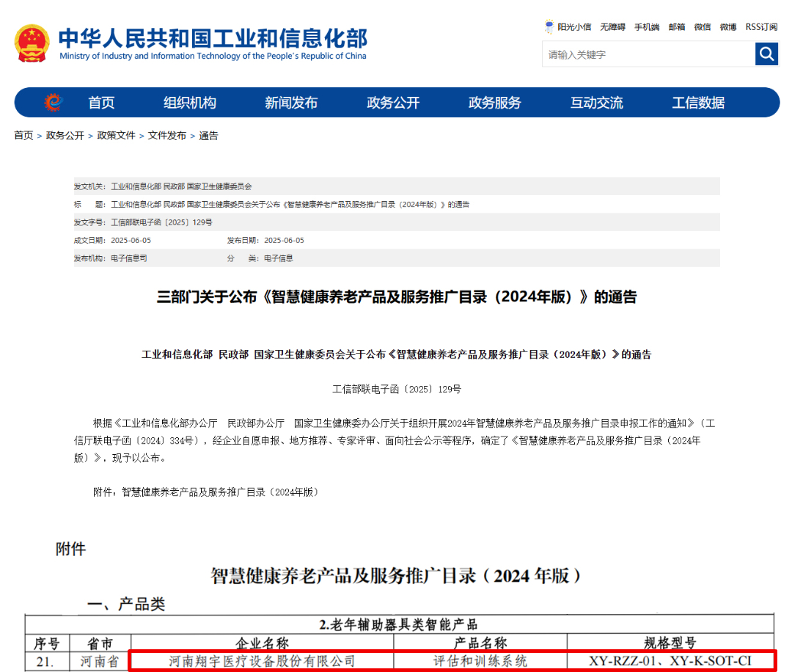792x672 pixels.
Task: Click the 河南省 table cell
Action: point(100,661)
